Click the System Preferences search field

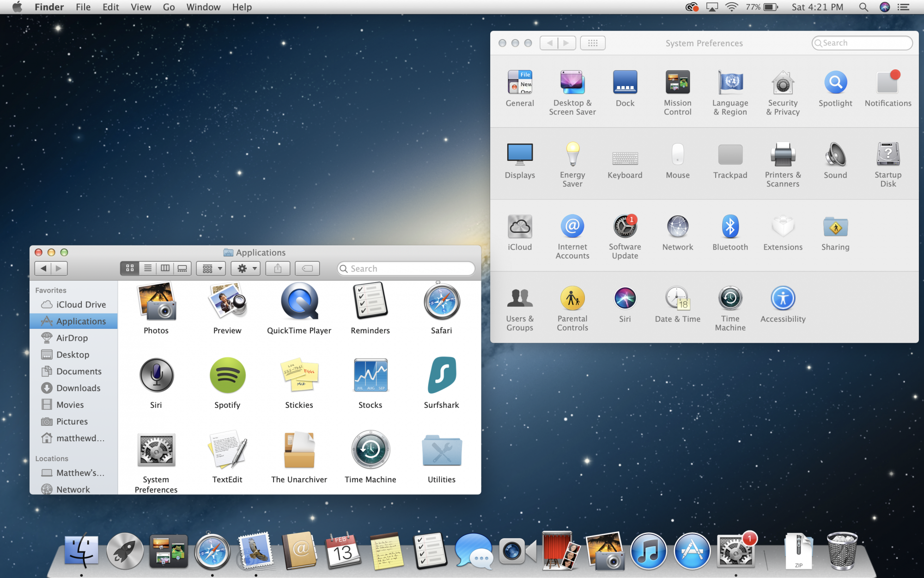[x=862, y=43]
